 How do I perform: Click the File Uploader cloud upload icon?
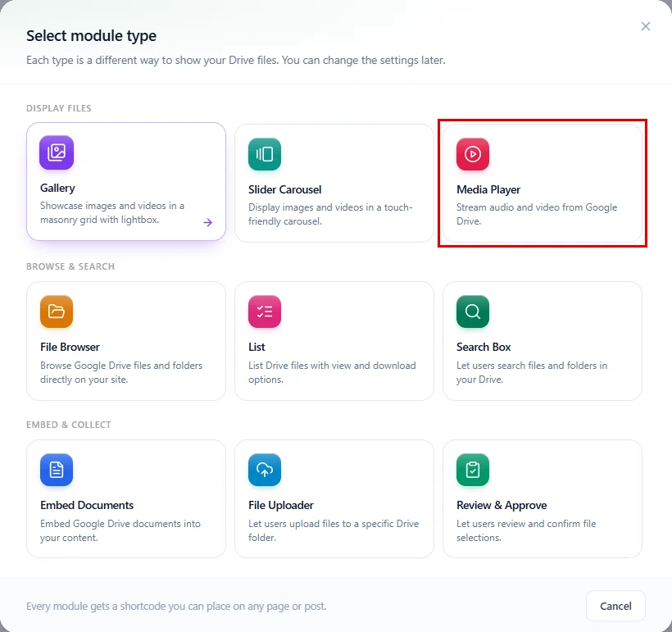tap(265, 470)
